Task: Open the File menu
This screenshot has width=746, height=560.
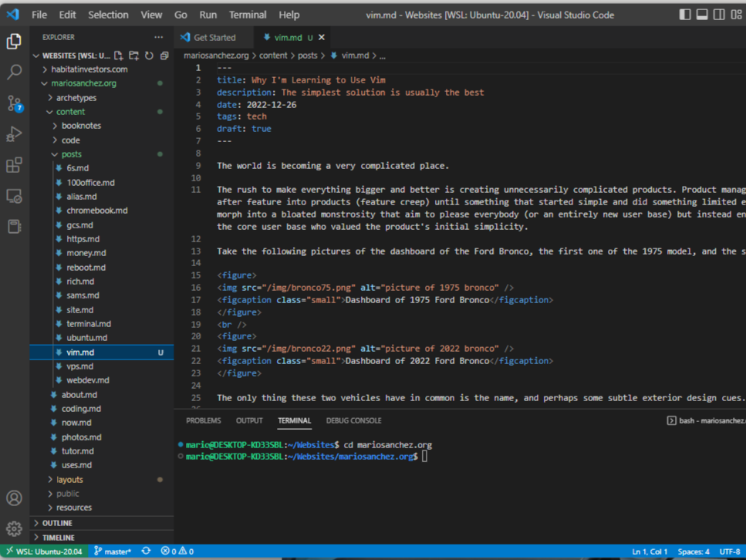Action: click(x=39, y=15)
